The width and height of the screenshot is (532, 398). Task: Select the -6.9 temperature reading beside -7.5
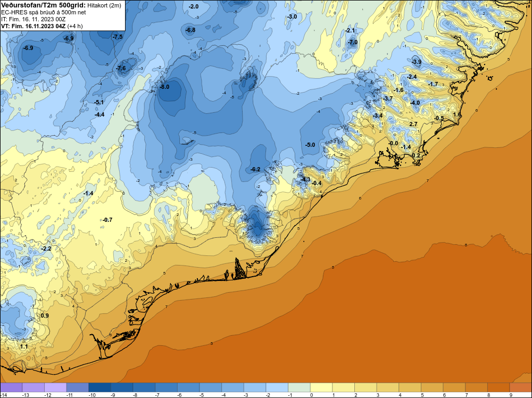[x=69, y=38]
